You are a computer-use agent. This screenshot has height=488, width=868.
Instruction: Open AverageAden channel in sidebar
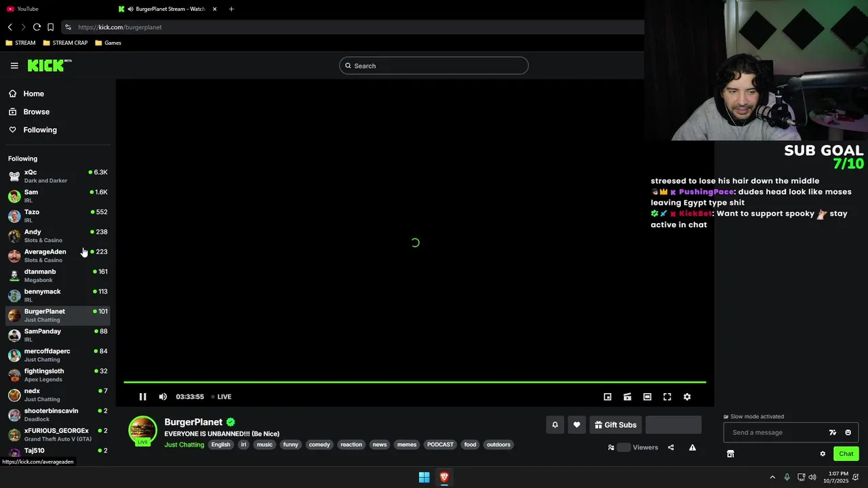coord(58,256)
